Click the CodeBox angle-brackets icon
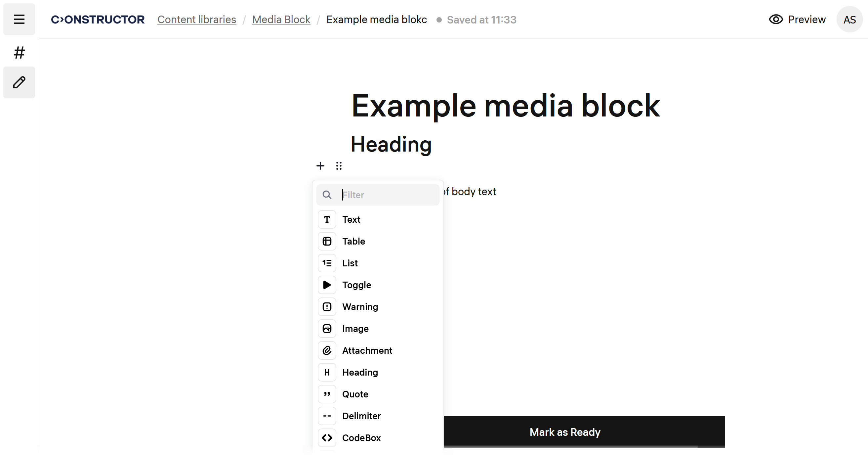Viewport: 868px width, 455px height. pos(326,437)
